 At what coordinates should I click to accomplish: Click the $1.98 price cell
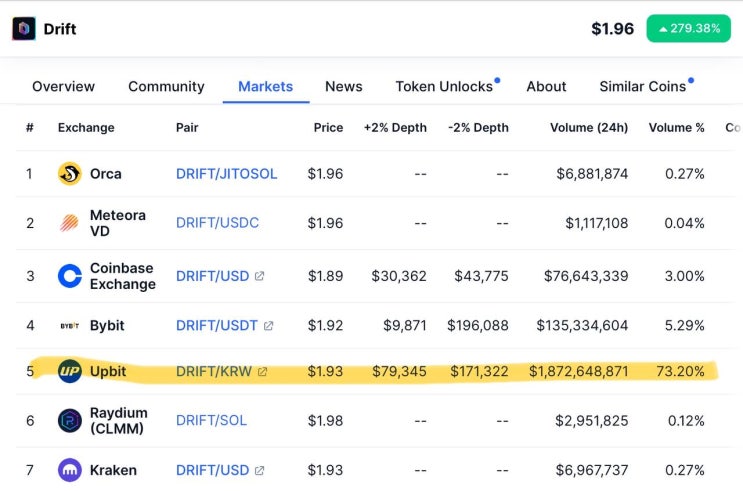326,420
